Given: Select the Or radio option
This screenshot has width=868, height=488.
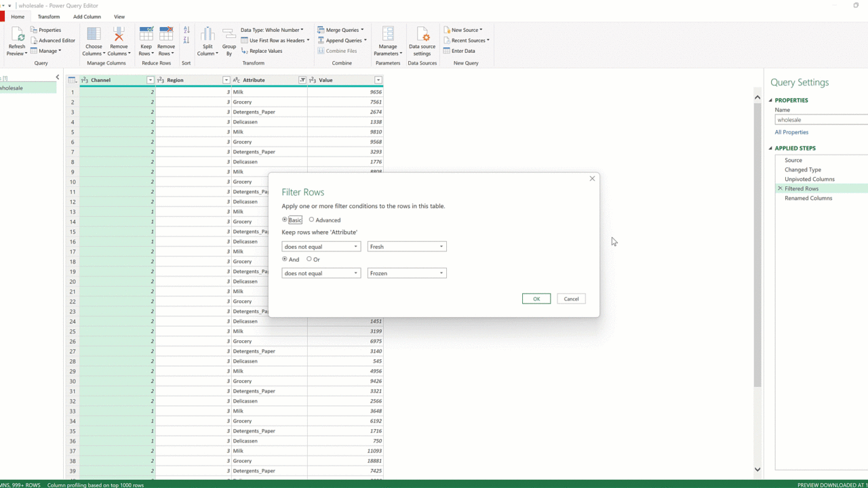Looking at the screenshot, I should [309, 260].
